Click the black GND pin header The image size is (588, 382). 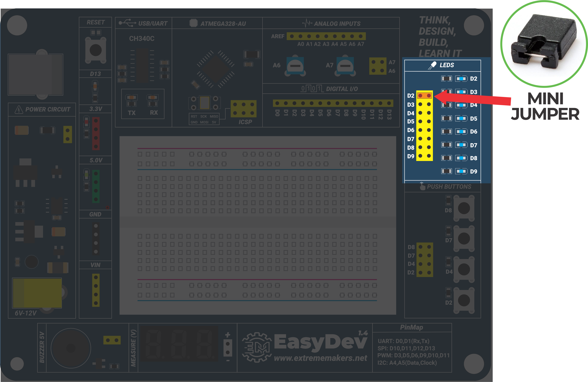click(96, 239)
